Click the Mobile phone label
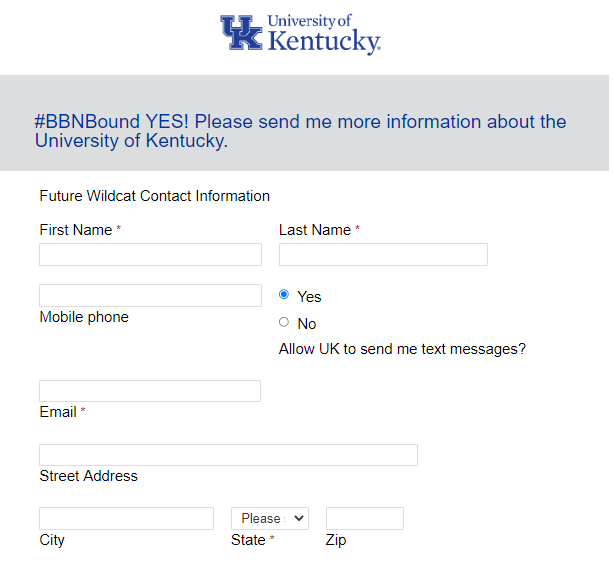This screenshot has height=561, width=613. tap(84, 317)
